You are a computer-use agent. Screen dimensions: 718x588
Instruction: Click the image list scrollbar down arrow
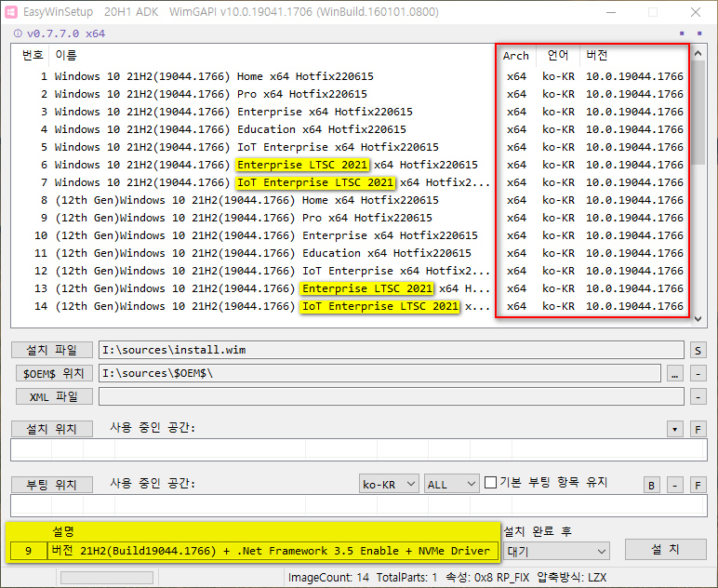click(x=698, y=319)
